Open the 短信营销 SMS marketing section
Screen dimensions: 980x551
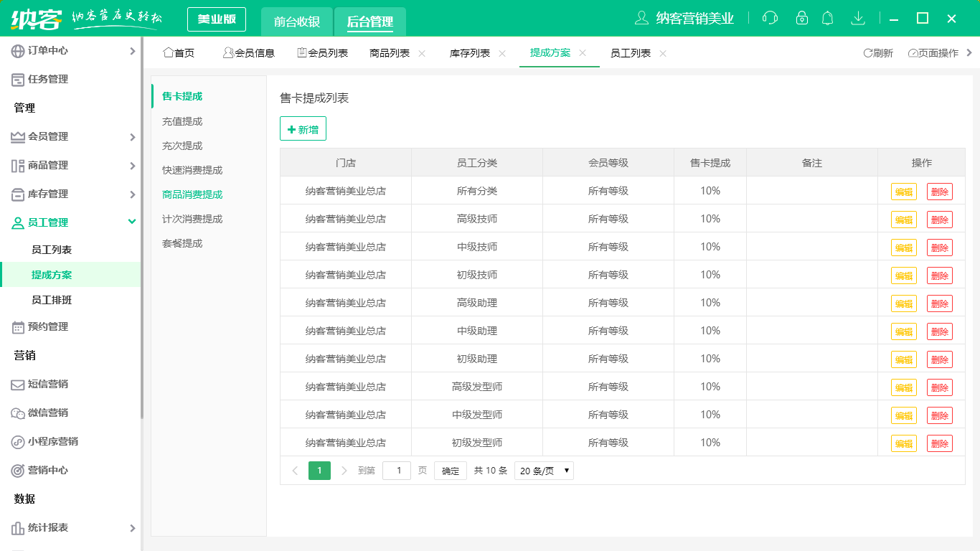46,385
